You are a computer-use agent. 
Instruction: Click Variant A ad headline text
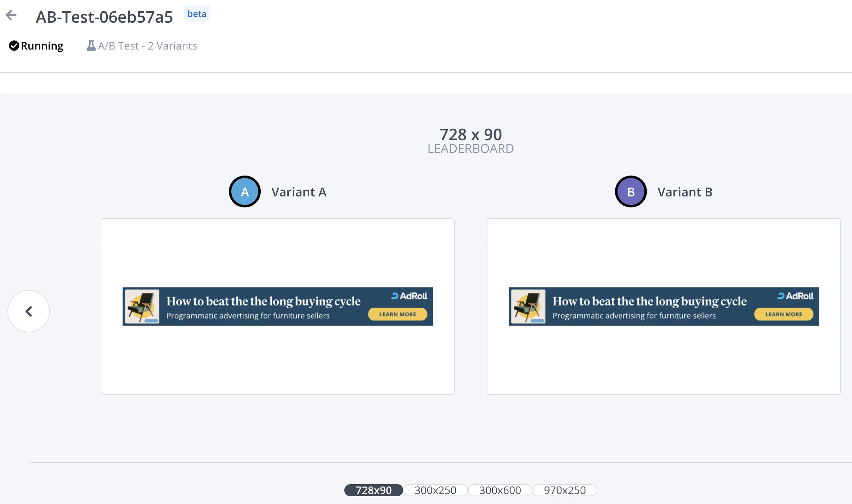pyautogui.click(x=264, y=301)
